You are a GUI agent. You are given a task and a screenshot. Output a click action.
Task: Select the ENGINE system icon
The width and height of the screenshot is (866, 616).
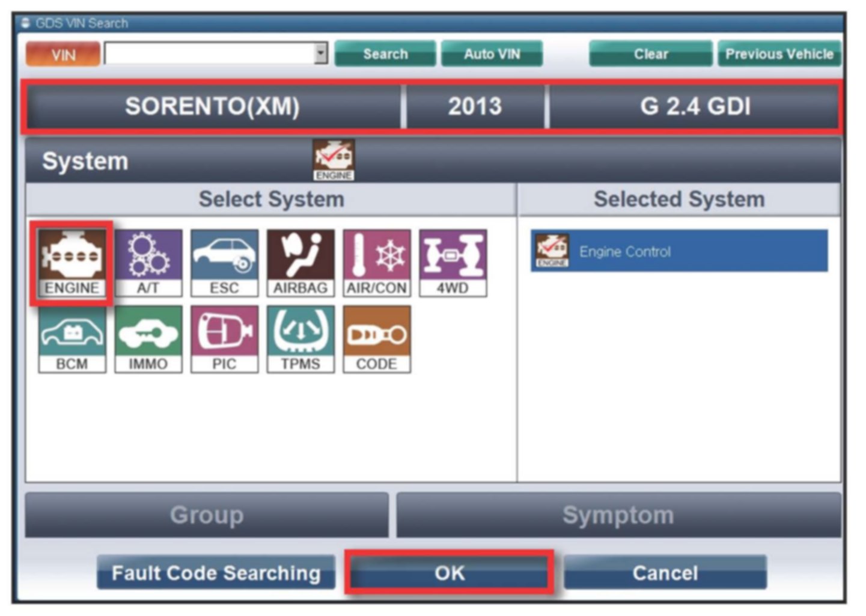pyautogui.click(x=72, y=263)
